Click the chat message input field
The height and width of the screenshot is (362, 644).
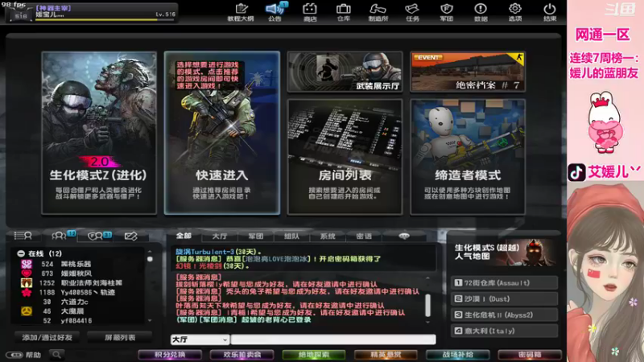(333, 339)
